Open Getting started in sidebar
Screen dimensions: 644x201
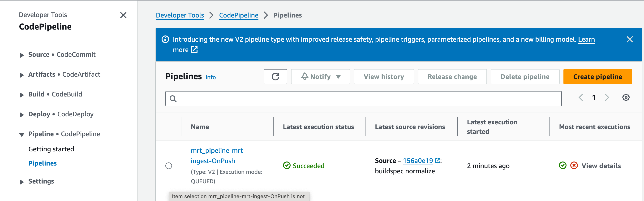coord(51,149)
